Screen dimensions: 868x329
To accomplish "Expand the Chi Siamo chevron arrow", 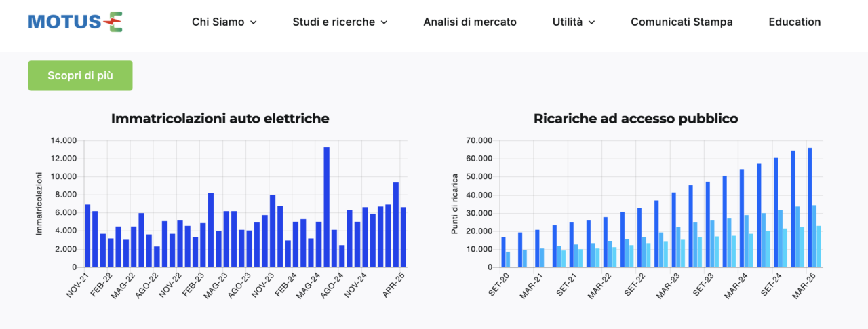I will click(x=254, y=22).
